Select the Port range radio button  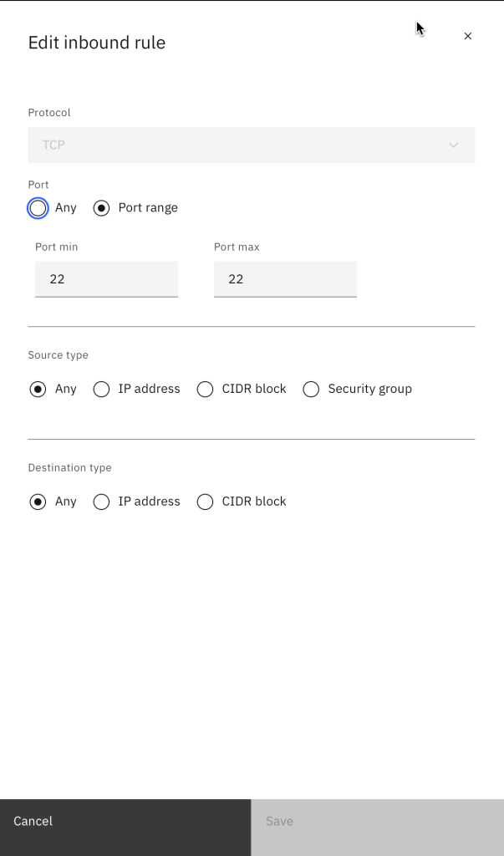point(102,208)
